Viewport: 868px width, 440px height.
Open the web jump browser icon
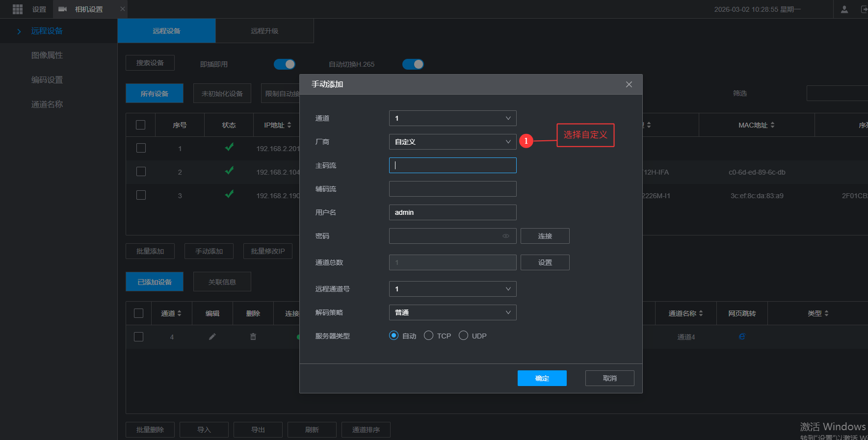[742, 336]
